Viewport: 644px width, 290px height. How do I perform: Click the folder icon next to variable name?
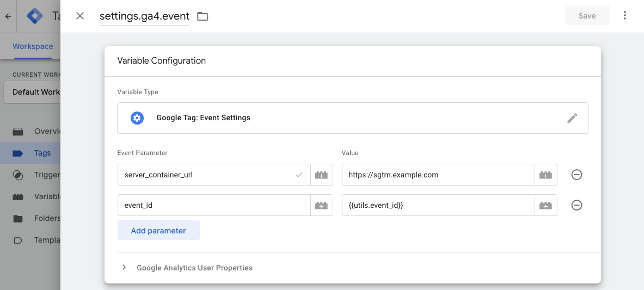203,16
